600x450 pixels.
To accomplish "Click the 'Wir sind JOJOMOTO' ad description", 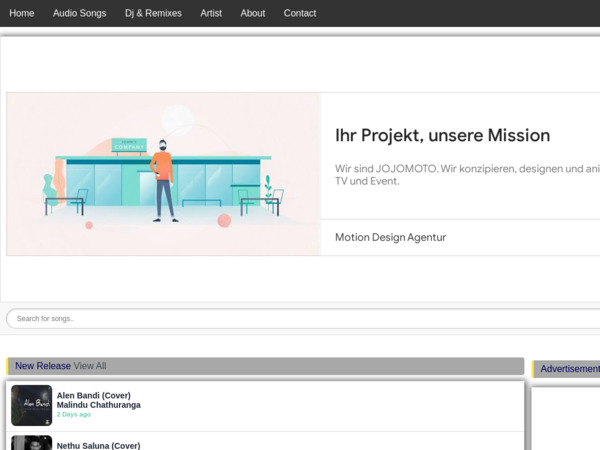I will [468, 175].
